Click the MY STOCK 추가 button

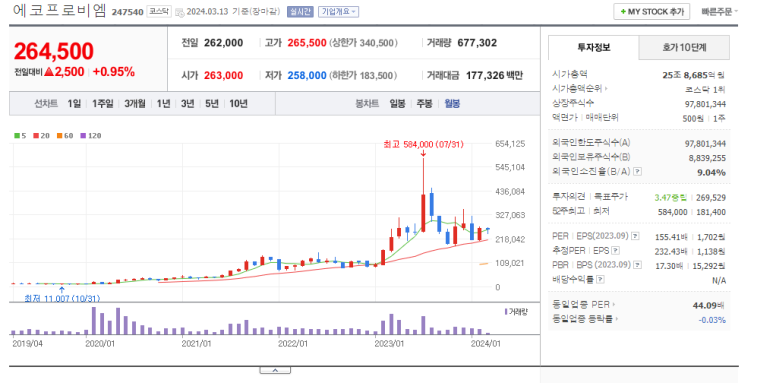[652, 12]
